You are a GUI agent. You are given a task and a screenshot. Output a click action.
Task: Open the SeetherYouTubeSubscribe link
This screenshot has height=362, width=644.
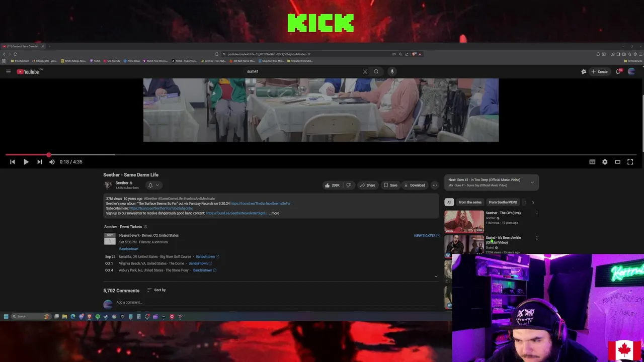click(x=161, y=208)
